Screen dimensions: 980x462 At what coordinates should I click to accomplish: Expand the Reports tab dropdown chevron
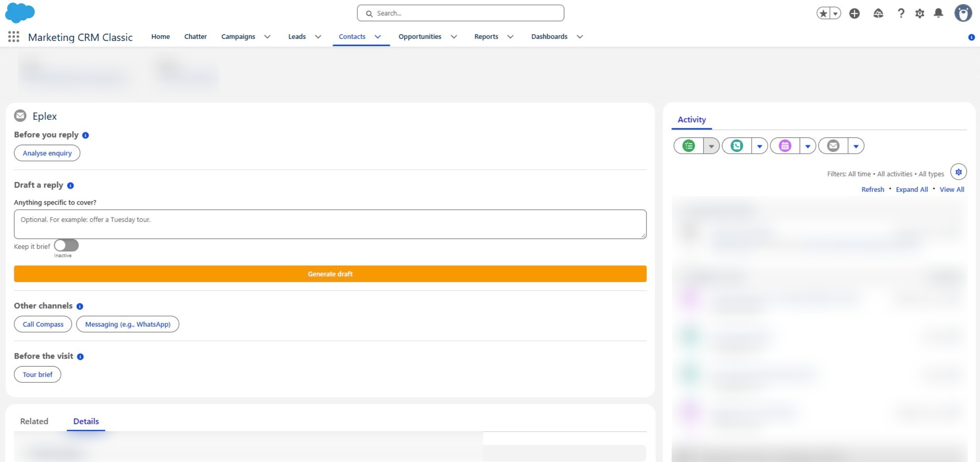tap(511, 37)
